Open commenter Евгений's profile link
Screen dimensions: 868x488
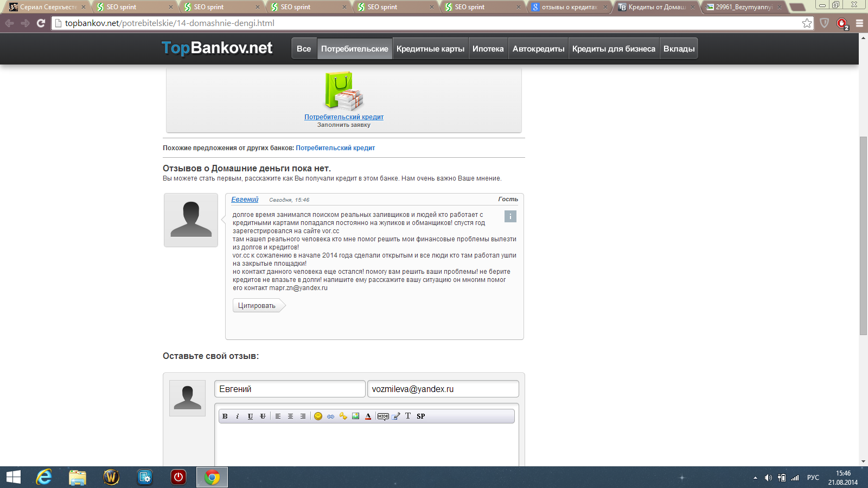click(245, 200)
